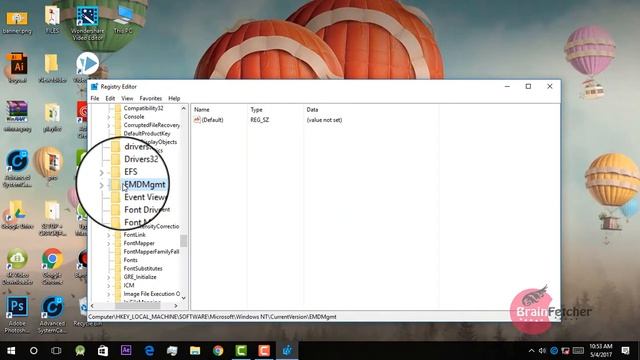Expand the FontLink key
The height and width of the screenshot is (360, 640).
tap(109, 235)
